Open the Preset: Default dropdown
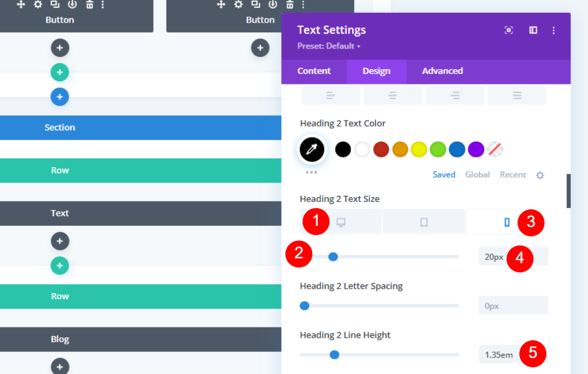Viewport: 588px width, 374px height. click(329, 46)
